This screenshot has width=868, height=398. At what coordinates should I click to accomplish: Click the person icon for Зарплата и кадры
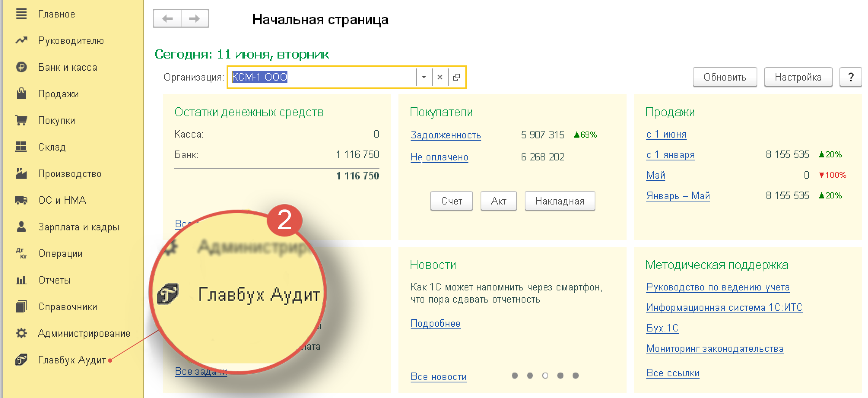click(21, 227)
